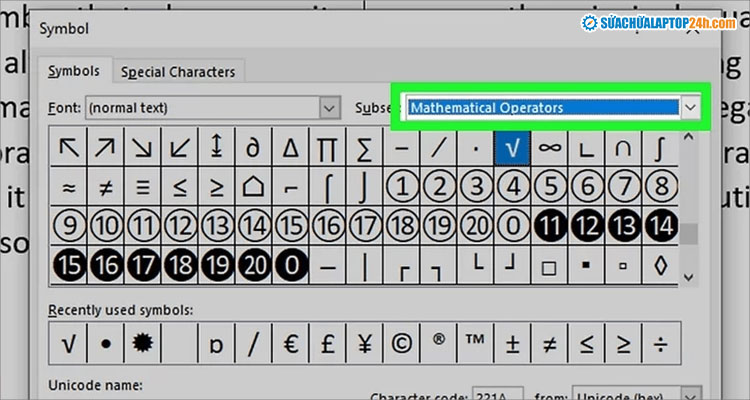The height and width of the screenshot is (400, 750).
Task: Select the right angle ∟ symbol
Action: point(586,148)
